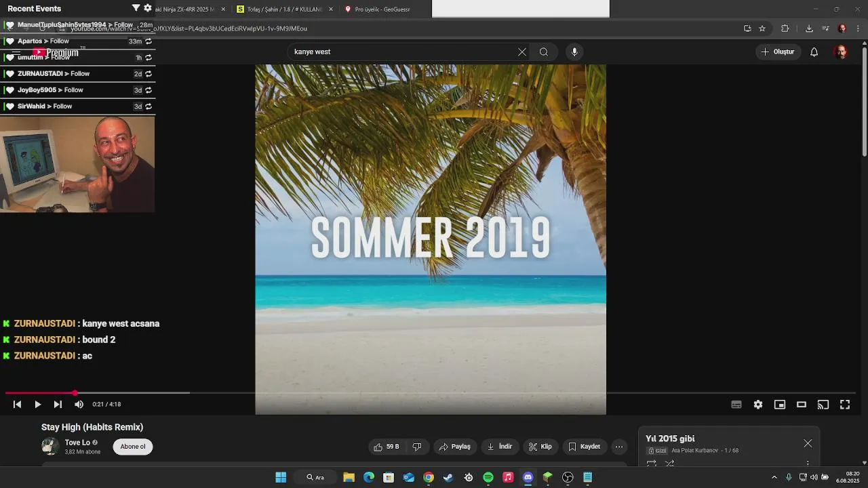Open the taskbar clock showing 08:20
Screen dimensions: 868x488
click(848, 477)
